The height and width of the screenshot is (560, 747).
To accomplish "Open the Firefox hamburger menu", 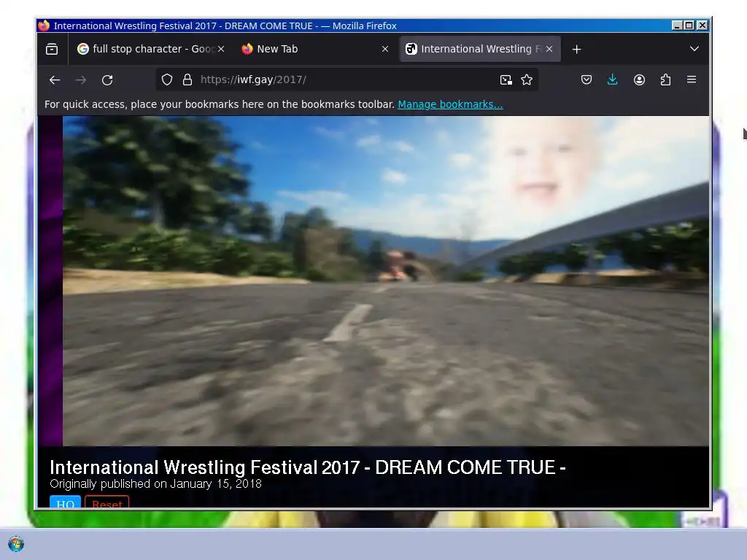I will (x=692, y=79).
